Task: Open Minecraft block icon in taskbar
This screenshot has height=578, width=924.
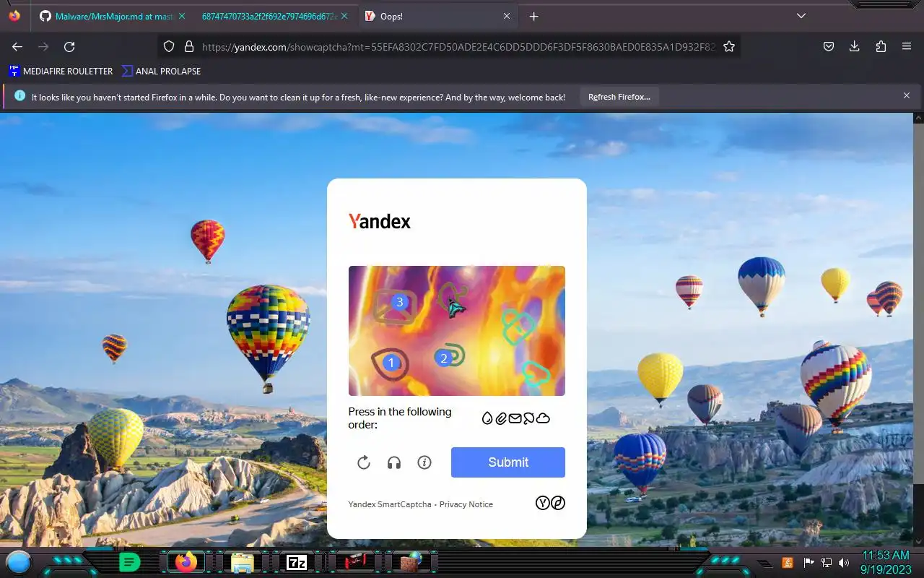Action: 411,562
